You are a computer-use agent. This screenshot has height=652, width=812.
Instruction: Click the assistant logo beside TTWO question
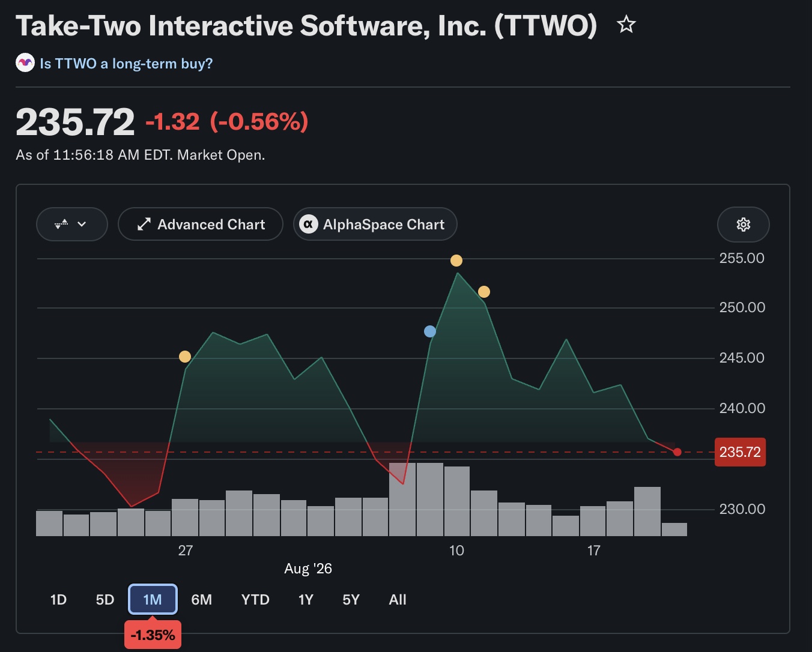pyautogui.click(x=25, y=63)
